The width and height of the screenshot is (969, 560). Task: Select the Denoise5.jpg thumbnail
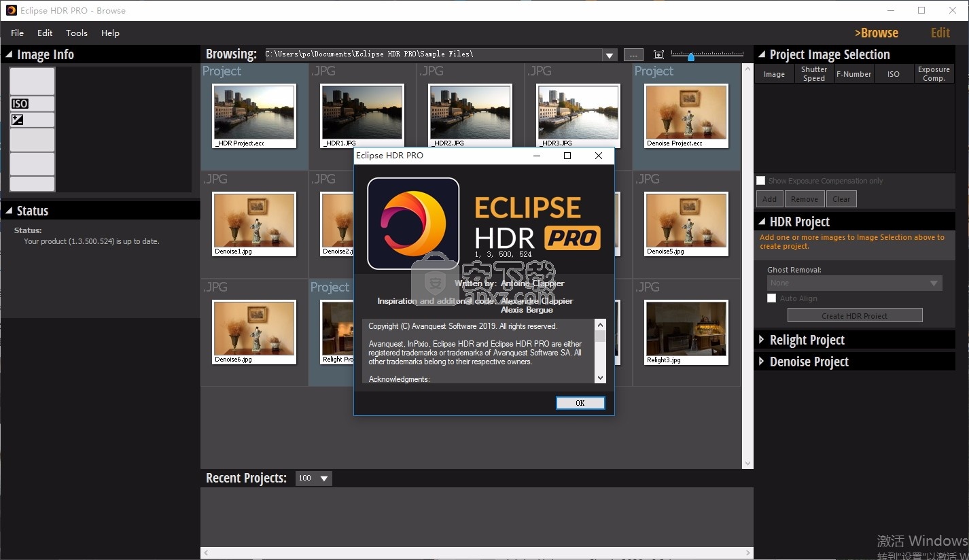pos(686,224)
